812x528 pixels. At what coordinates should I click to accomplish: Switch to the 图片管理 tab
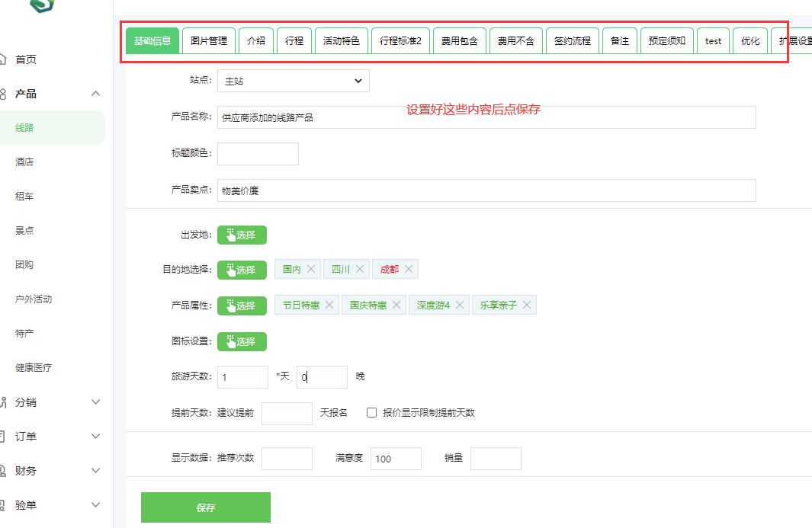[209, 41]
